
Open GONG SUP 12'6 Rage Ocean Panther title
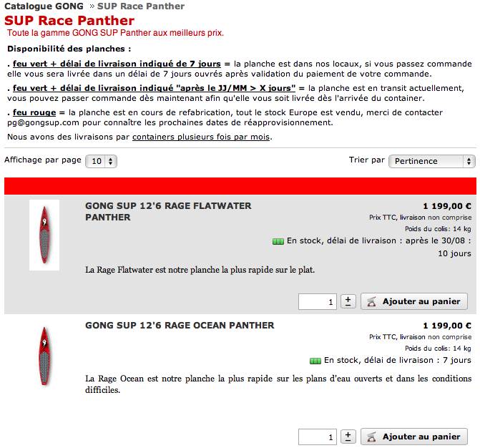click(x=180, y=325)
